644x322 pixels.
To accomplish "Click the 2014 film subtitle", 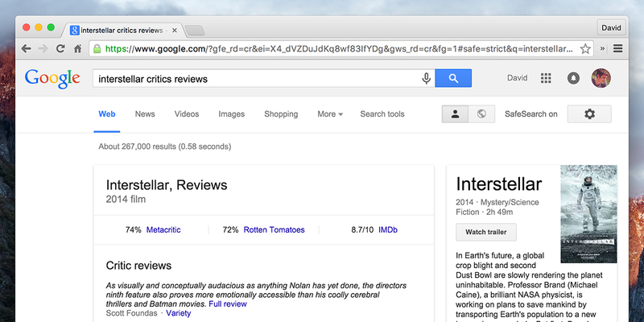I will click(x=126, y=200).
